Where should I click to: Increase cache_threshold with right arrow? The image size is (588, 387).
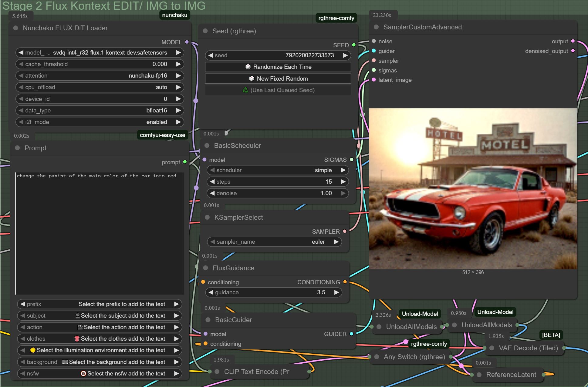(x=178, y=64)
